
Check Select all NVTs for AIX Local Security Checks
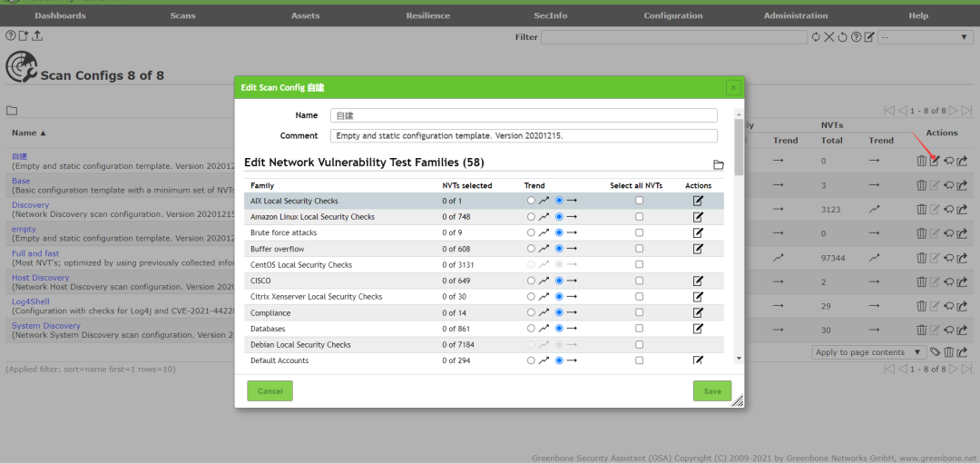tap(639, 201)
